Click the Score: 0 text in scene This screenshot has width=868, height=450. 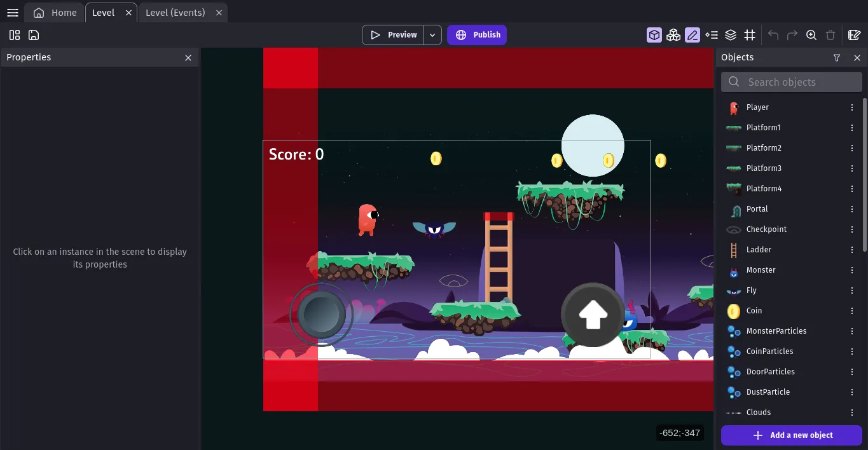point(296,154)
